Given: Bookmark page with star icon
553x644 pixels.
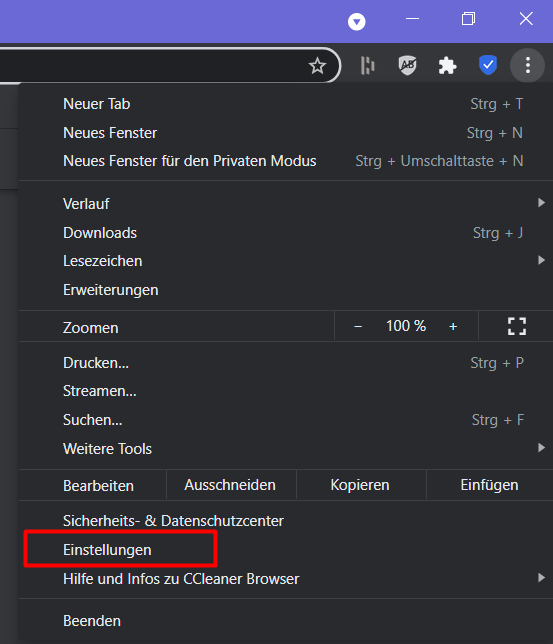Looking at the screenshot, I should click(x=317, y=66).
